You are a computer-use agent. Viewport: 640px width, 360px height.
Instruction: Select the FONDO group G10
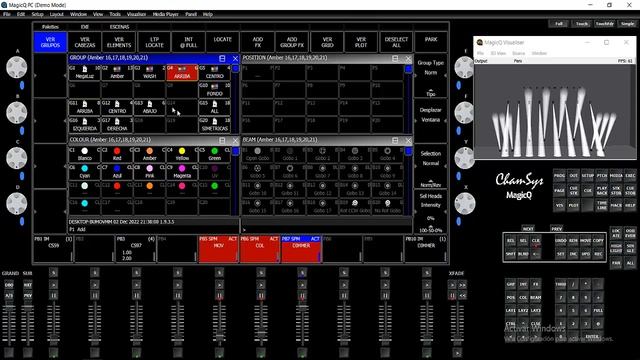(x=215, y=90)
